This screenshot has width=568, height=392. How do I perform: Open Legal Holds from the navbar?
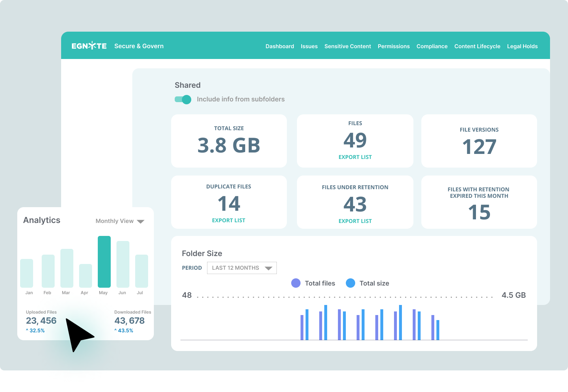coord(522,46)
